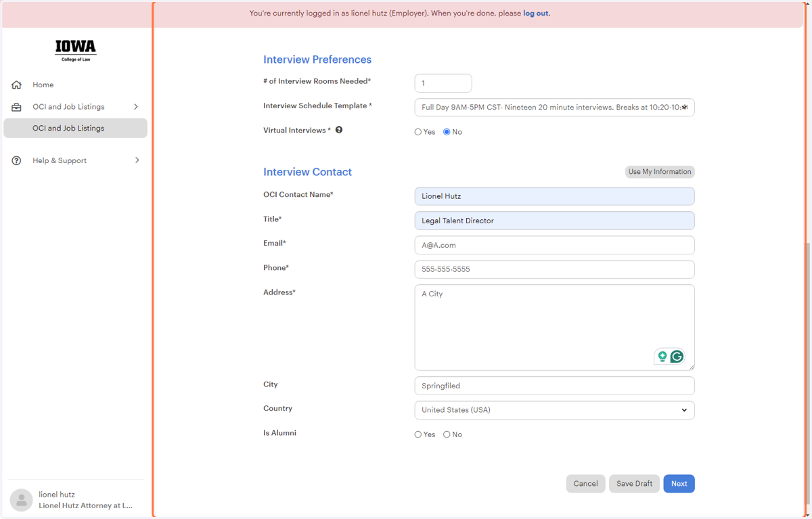This screenshot has width=812, height=519.
Task: Click the green Grammarly icon in Address field
Action: (x=677, y=357)
